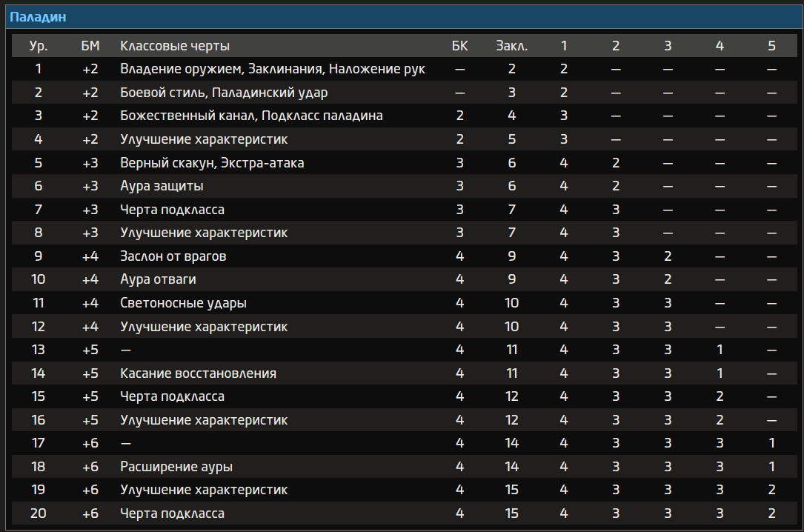Click Владение оружием, Заклинания, Наложение рук

[273, 69]
